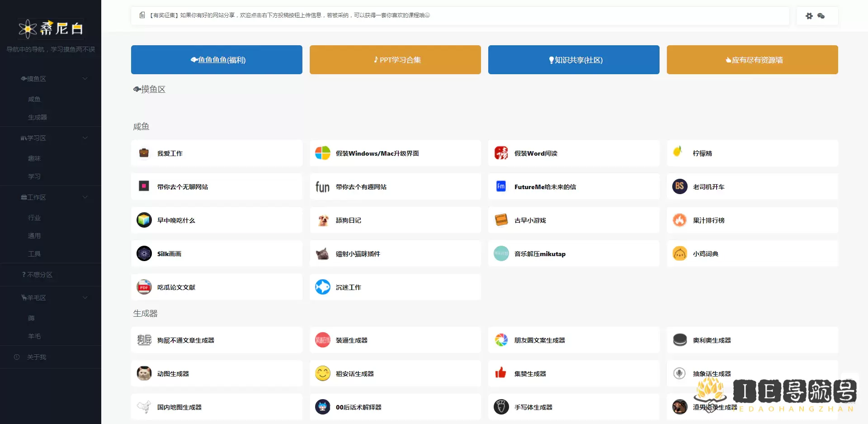Click the WeChat icon in top bar
The image size is (868, 424).
tap(821, 16)
